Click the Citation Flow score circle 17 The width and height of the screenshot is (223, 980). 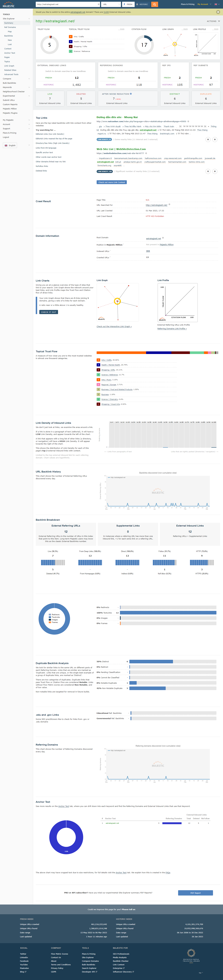click(144, 45)
